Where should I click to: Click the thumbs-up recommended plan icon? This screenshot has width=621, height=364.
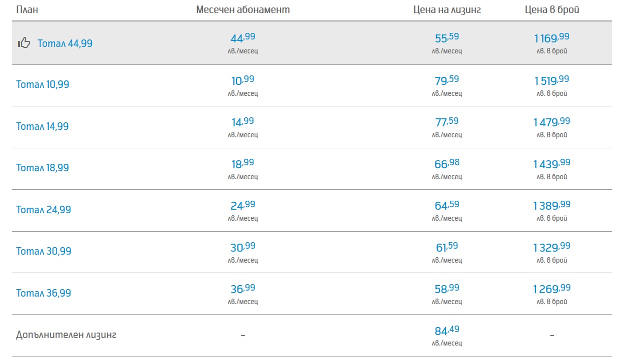[x=24, y=43]
